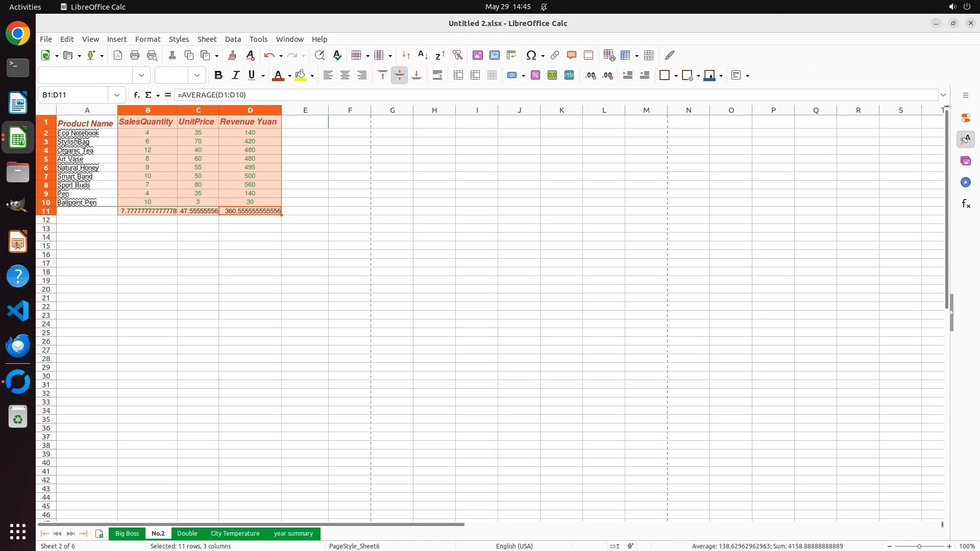980x551 pixels.
Task: Open the Format menu
Action: tap(148, 39)
